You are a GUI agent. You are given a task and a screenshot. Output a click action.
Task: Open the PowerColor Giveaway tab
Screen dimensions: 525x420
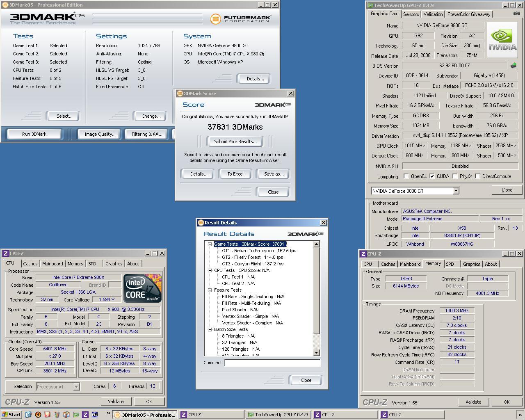[469, 14]
